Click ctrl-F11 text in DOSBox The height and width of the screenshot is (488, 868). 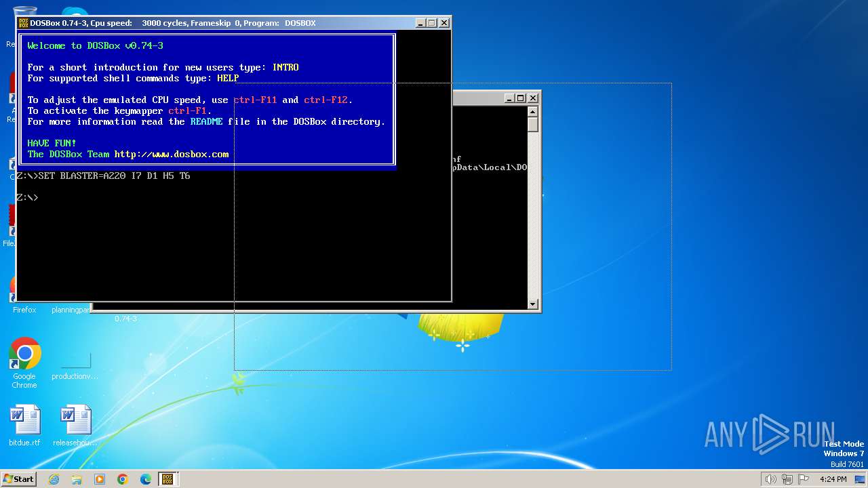(x=256, y=100)
